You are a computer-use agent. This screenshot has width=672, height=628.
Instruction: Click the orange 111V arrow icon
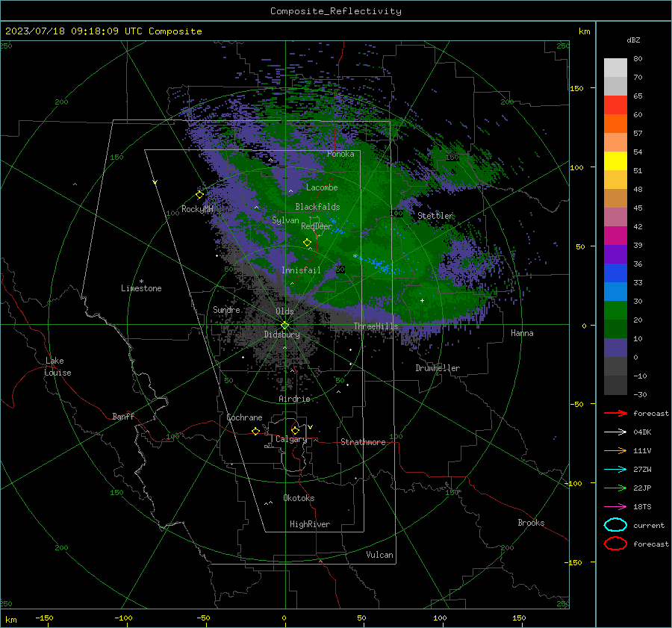pos(615,450)
